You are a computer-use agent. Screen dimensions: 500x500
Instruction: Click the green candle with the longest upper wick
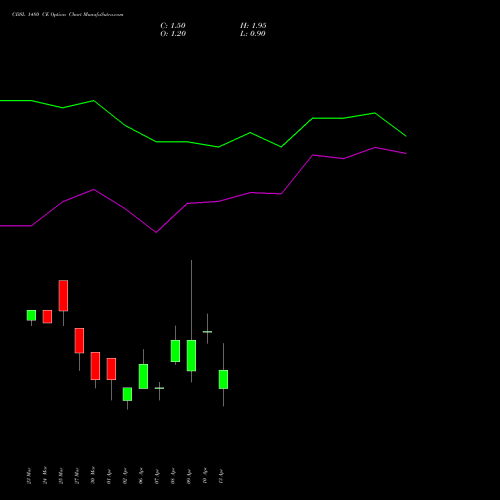(191, 355)
